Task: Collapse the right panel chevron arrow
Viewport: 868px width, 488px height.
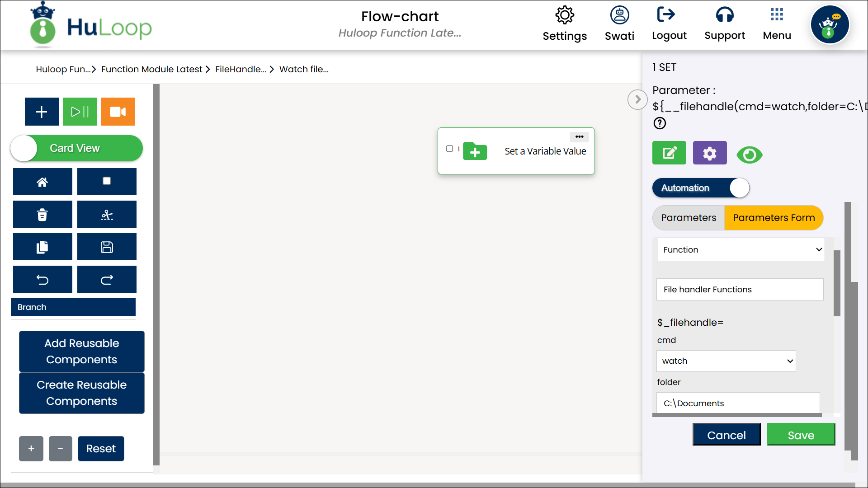Action: coord(637,99)
